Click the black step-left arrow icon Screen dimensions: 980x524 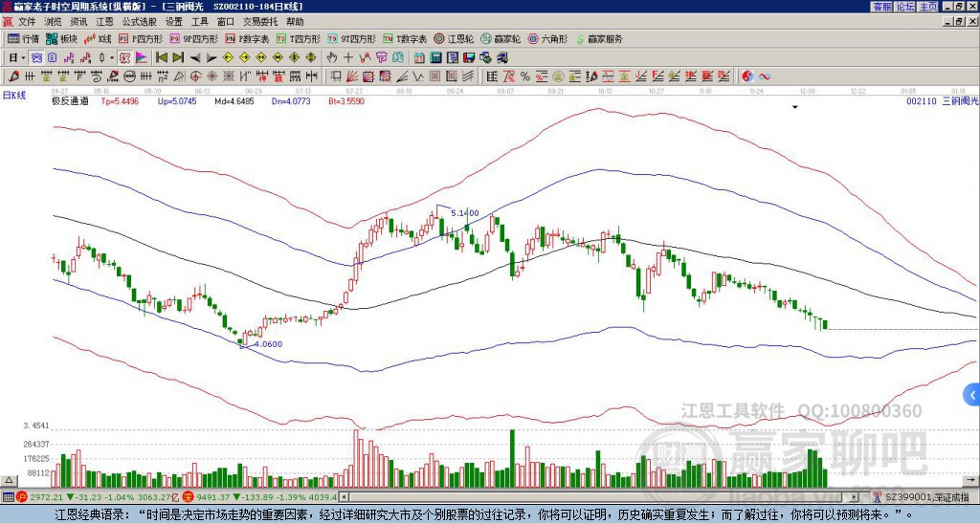(195, 58)
